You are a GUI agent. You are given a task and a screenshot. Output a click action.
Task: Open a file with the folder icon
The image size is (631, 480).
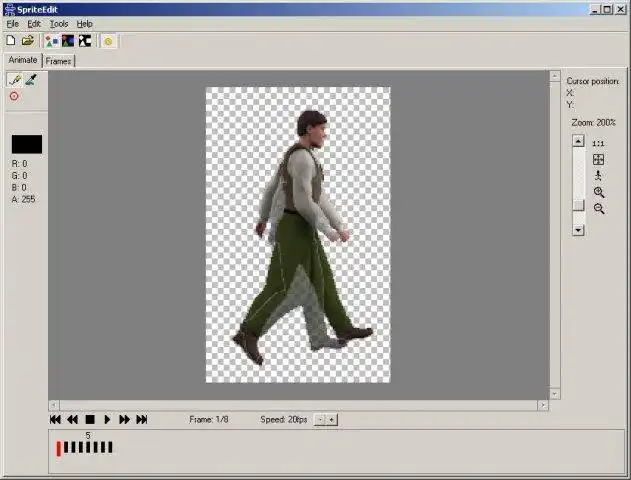pyautogui.click(x=28, y=41)
